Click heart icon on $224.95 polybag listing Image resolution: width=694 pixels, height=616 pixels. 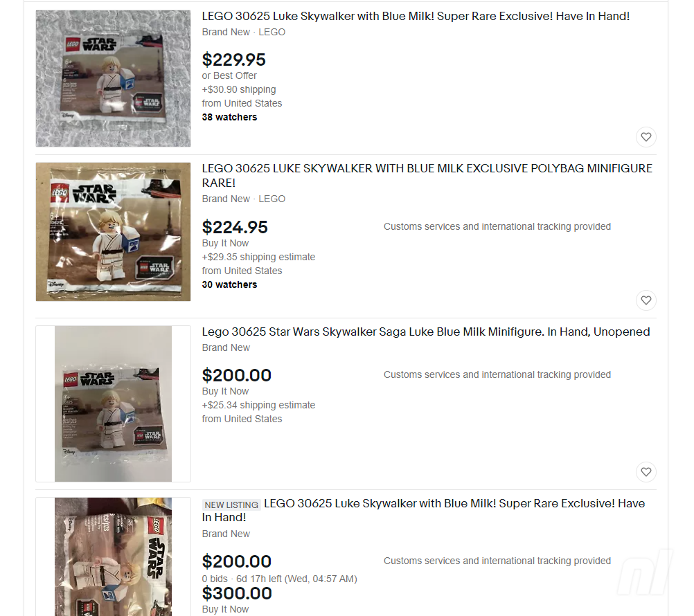(x=646, y=300)
